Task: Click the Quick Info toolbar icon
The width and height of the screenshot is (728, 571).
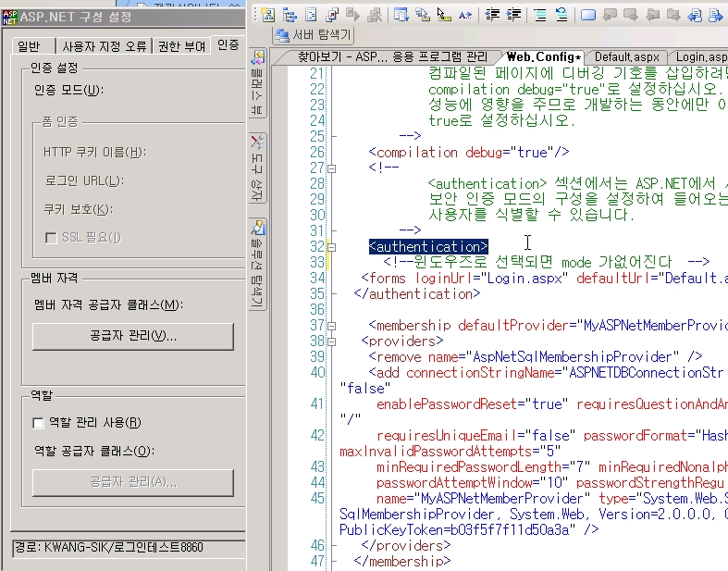Action: pyautogui.click(x=444, y=15)
